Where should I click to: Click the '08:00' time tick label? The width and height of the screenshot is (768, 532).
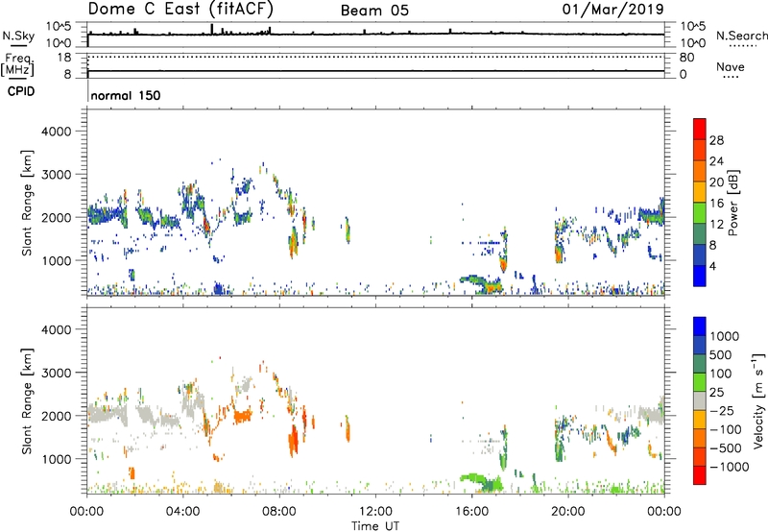[279, 512]
